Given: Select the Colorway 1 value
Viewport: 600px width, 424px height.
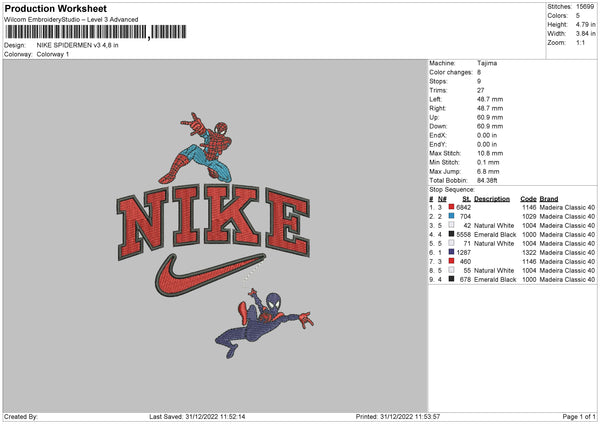Looking at the screenshot, I should point(53,54).
